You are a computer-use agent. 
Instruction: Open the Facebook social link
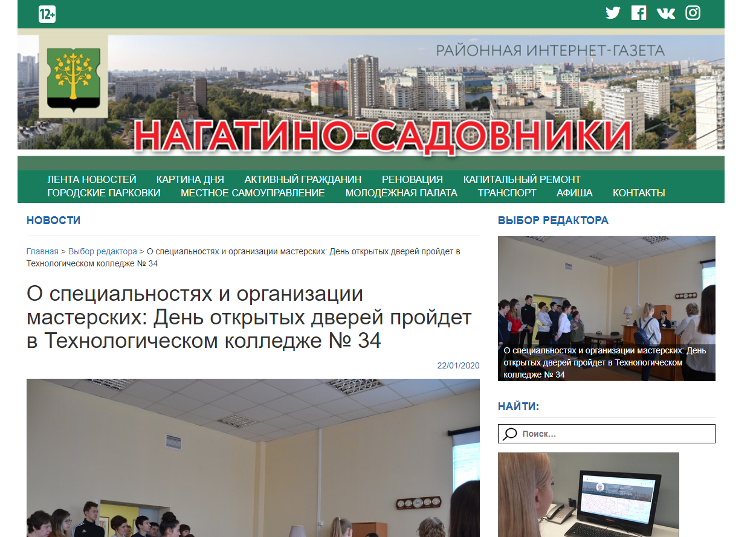(x=639, y=13)
